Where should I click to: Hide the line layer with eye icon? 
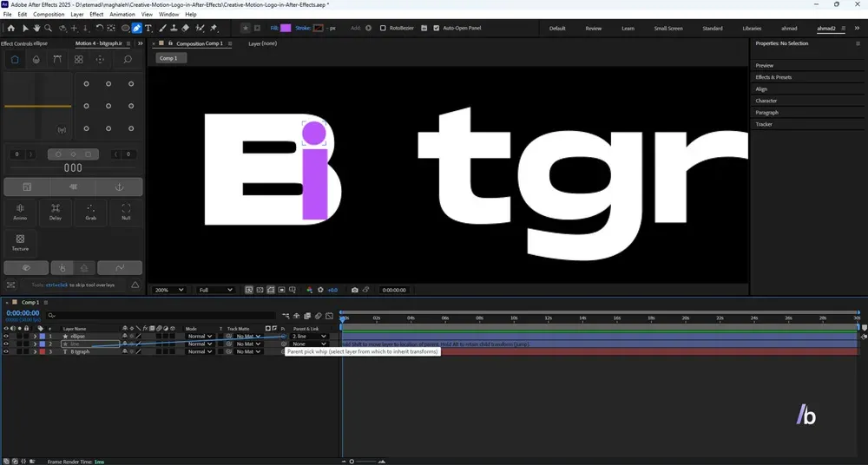(x=6, y=344)
